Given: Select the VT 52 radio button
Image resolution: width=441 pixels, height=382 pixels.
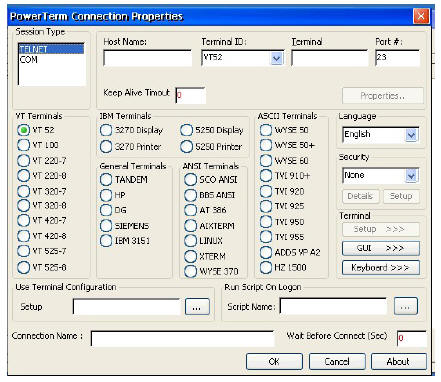Looking at the screenshot, I should coord(23,130).
